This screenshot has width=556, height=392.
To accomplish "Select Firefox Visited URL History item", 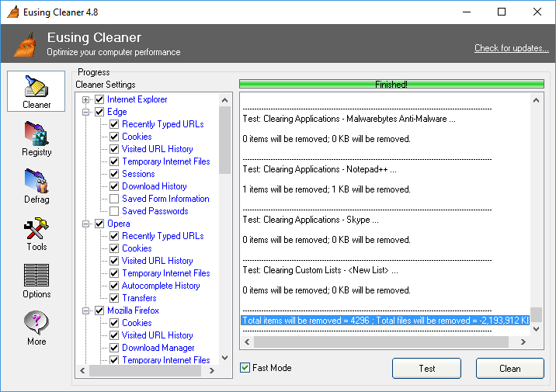I will (x=158, y=335).
